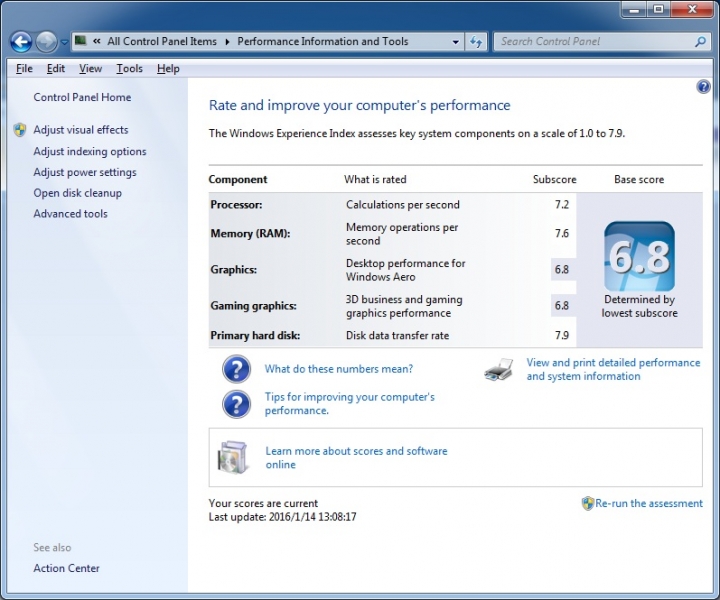This screenshot has height=600, width=720.
Task: Open Adjust visual effects
Action: tap(81, 130)
